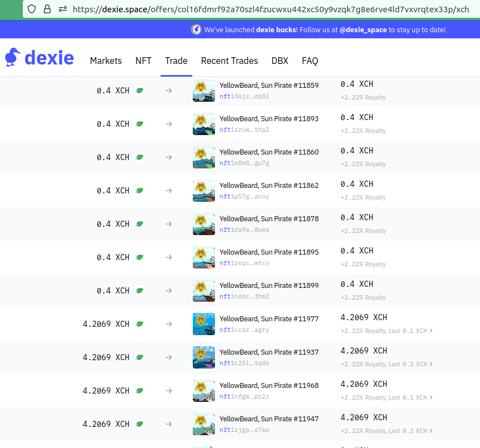Click +2.22% Royalty text in #11899 row
The height and width of the screenshot is (448, 480).
pos(363,297)
